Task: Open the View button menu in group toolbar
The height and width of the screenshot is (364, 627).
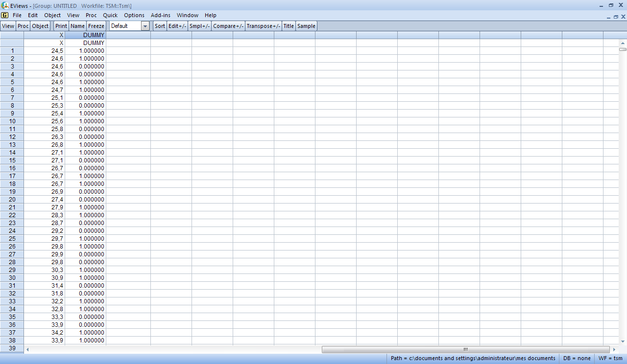Action: click(x=8, y=26)
